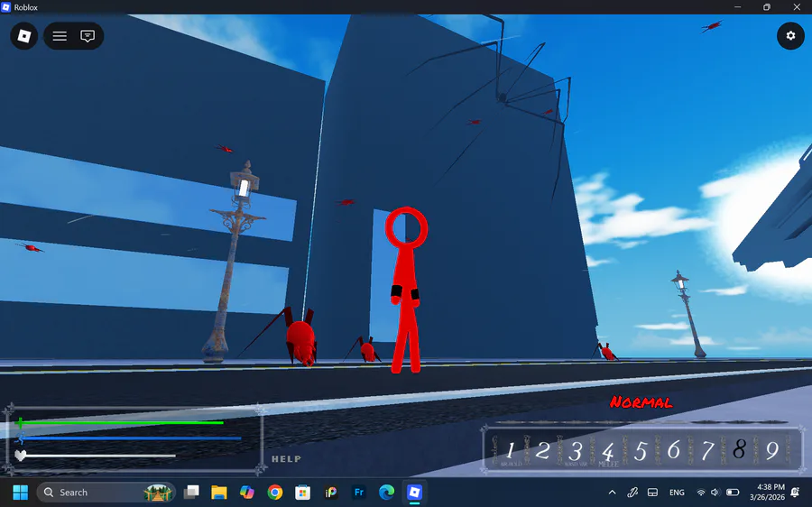Show hidden system tray icons
Viewport: 812px width, 507px height.
click(x=612, y=492)
